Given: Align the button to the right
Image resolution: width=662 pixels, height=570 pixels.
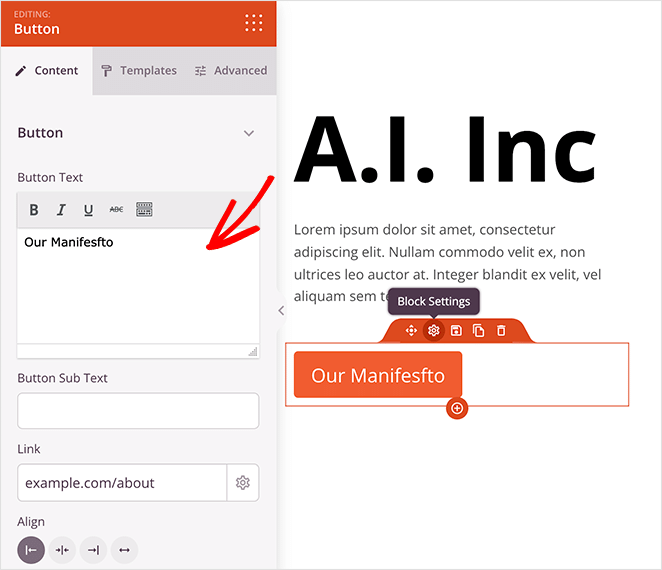Looking at the screenshot, I should (x=93, y=550).
